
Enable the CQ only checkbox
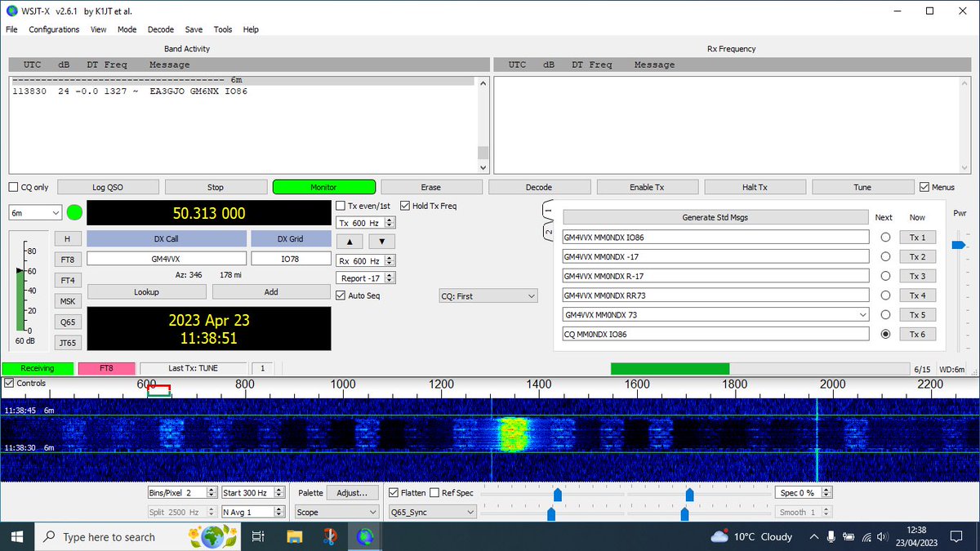13,187
